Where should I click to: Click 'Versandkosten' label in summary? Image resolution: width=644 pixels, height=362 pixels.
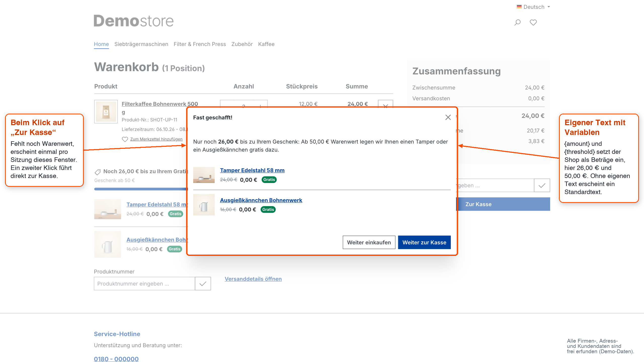point(431,99)
